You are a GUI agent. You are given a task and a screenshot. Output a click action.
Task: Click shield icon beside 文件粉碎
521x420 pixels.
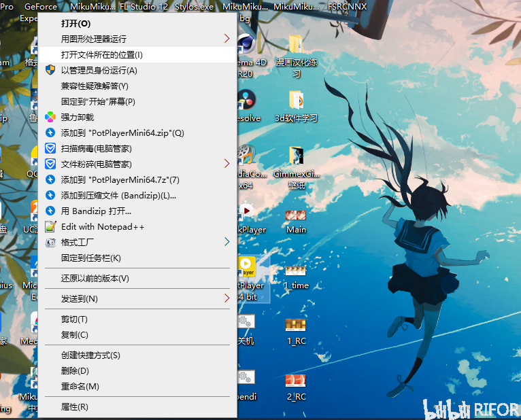(50, 164)
